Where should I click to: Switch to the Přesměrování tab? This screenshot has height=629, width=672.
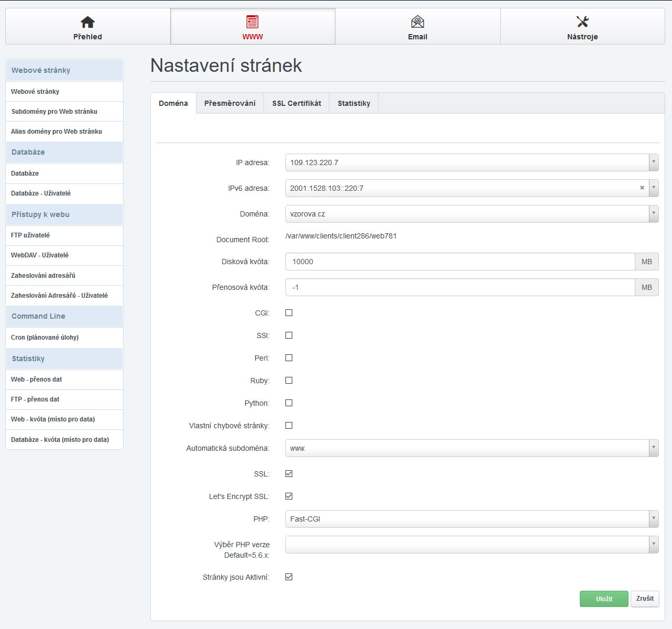coord(230,103)
